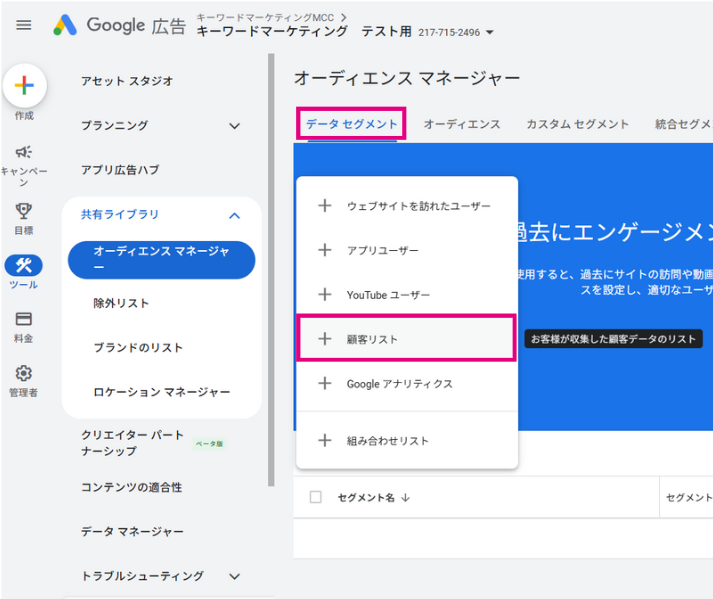713x599 pixels.
Task: Expand the プランニング section
Action: (x=234, y=126)
